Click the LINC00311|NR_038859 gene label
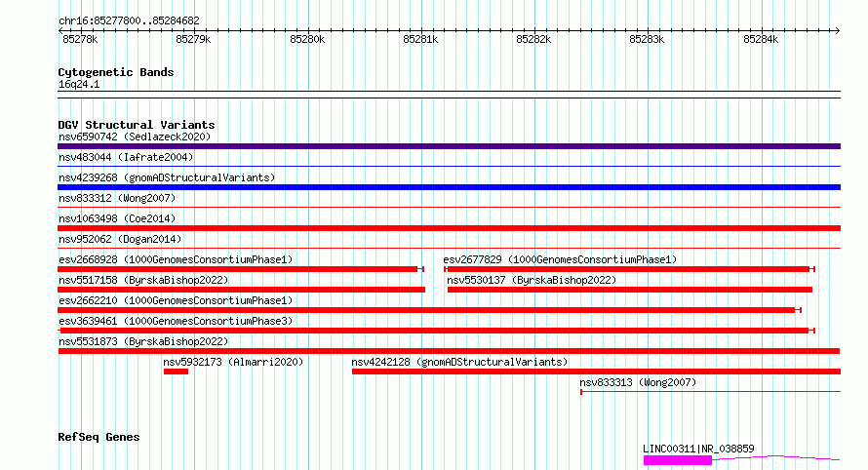Image resolution: width=868 pixels, height=470 pixels. 698,449
